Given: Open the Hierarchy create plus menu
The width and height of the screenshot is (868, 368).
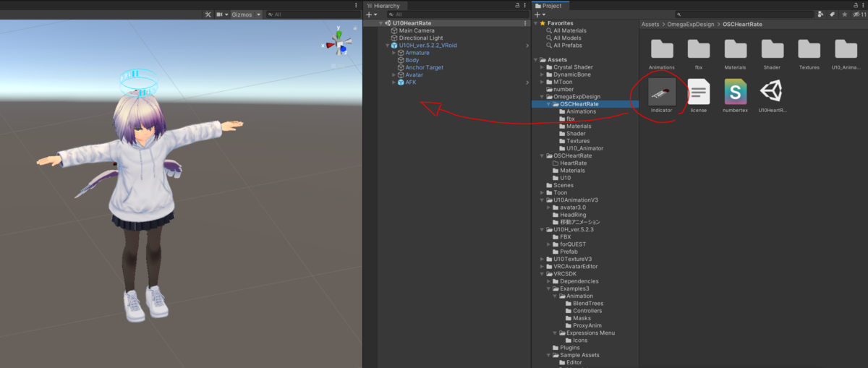Looking at the screenshot, I should (x=370, y=14).
